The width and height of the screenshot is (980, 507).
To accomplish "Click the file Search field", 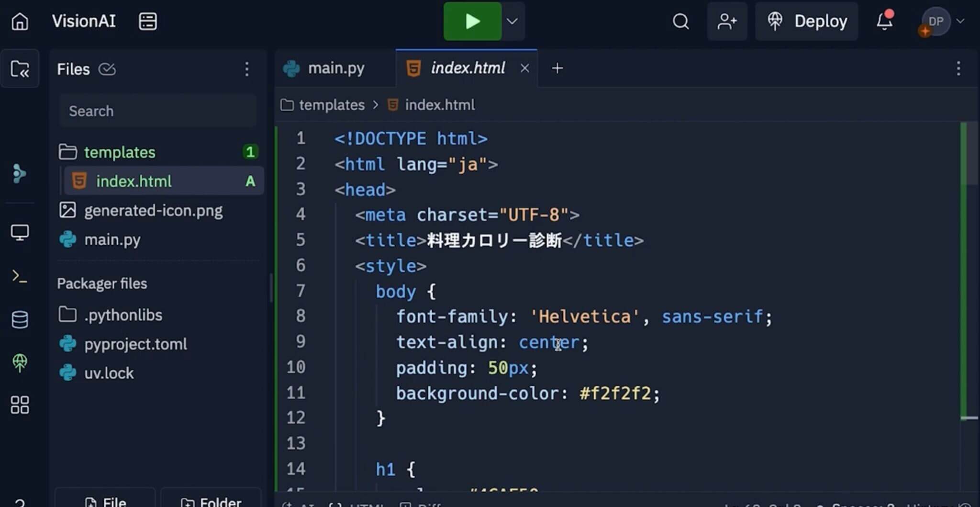I will tap(158, 111).
